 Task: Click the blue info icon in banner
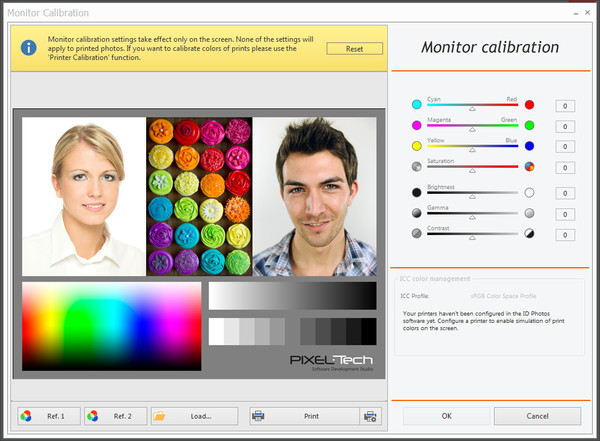(x=29, y=48)
